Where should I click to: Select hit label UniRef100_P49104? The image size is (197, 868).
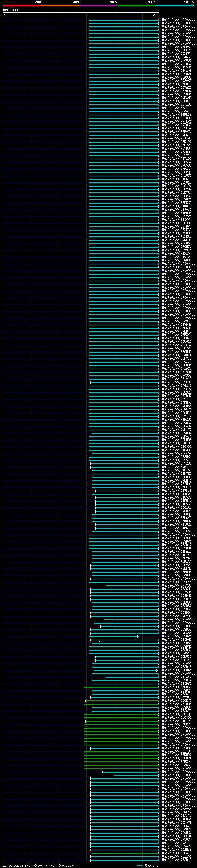click(x=177, y=253)
